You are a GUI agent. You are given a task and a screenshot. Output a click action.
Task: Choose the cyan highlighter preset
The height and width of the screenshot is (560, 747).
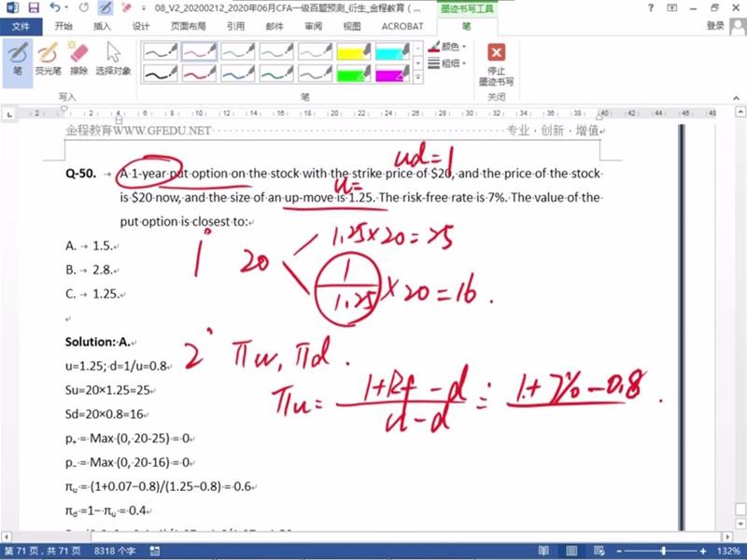[392, 51]
